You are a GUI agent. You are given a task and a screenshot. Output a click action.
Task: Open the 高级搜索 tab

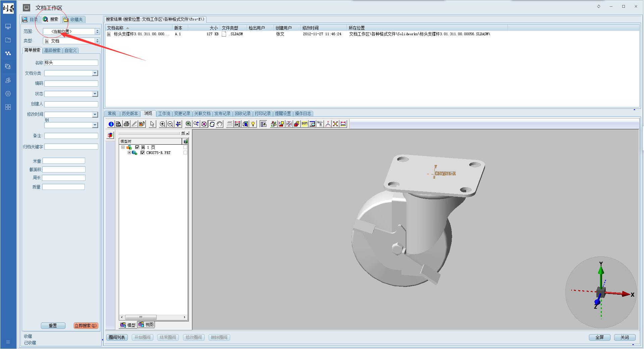(53, 51)
